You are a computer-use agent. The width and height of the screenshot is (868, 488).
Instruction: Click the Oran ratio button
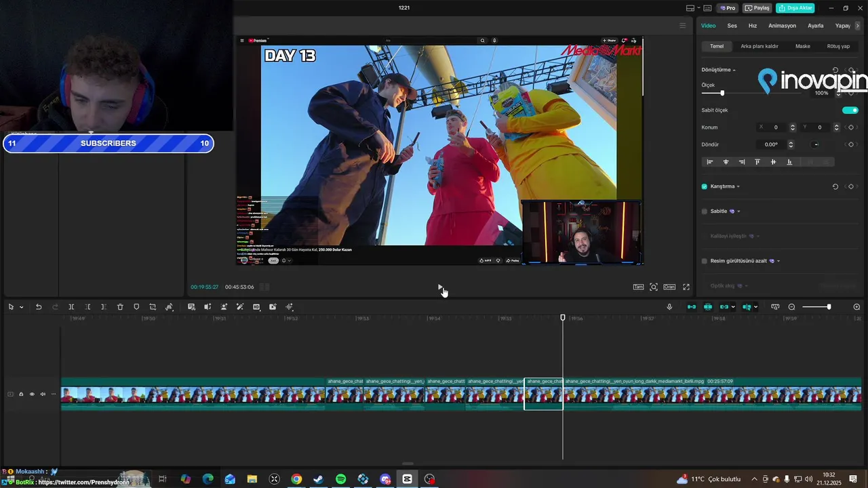669,287
